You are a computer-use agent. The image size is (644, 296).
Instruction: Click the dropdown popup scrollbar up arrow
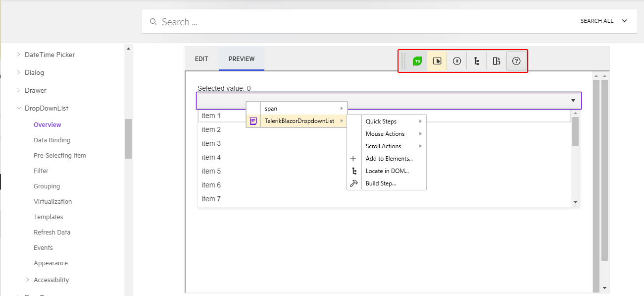pyautogui.click(x=575, y=114)
